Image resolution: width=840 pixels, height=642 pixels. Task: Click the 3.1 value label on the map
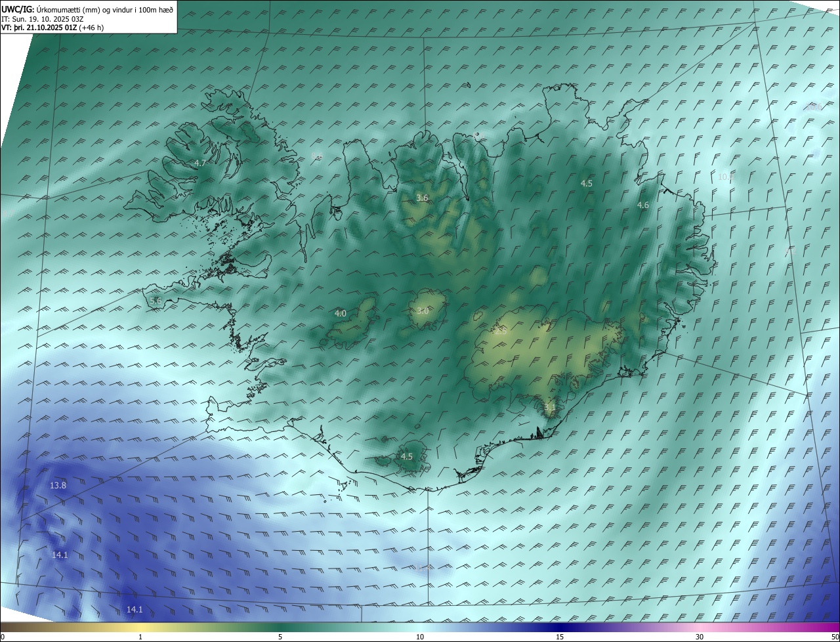pos(550,408)
